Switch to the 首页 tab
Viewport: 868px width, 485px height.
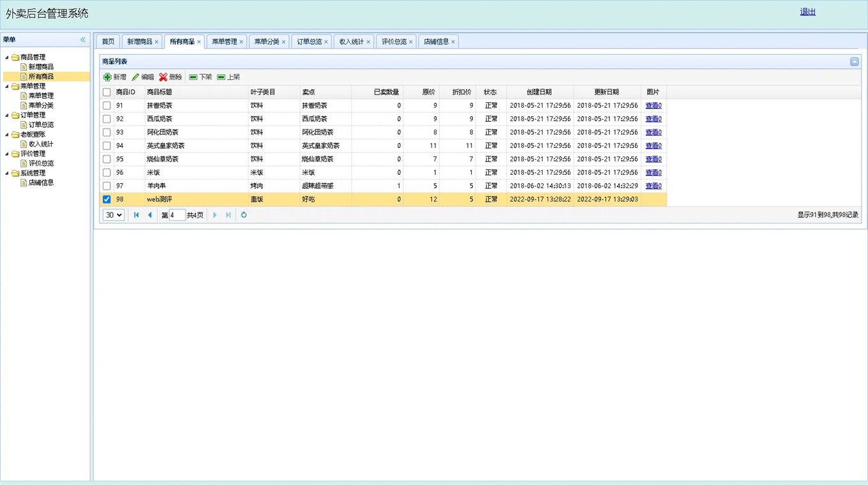108,41
